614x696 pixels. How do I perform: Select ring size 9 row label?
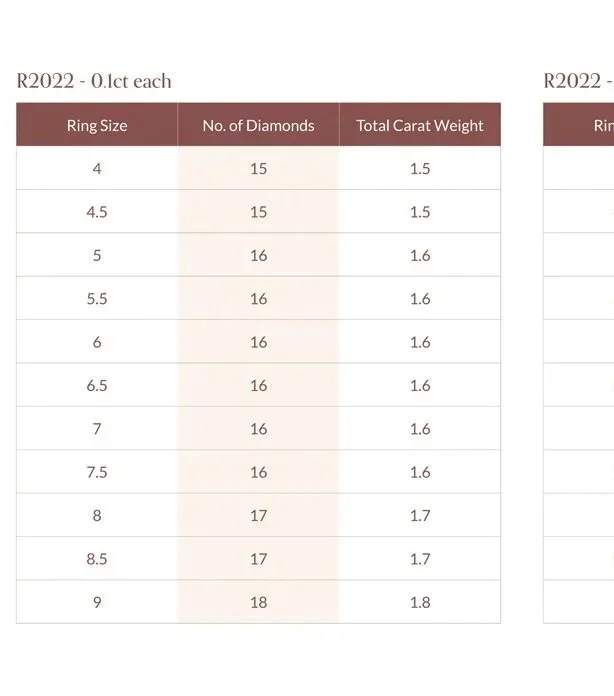pos(97,602)
